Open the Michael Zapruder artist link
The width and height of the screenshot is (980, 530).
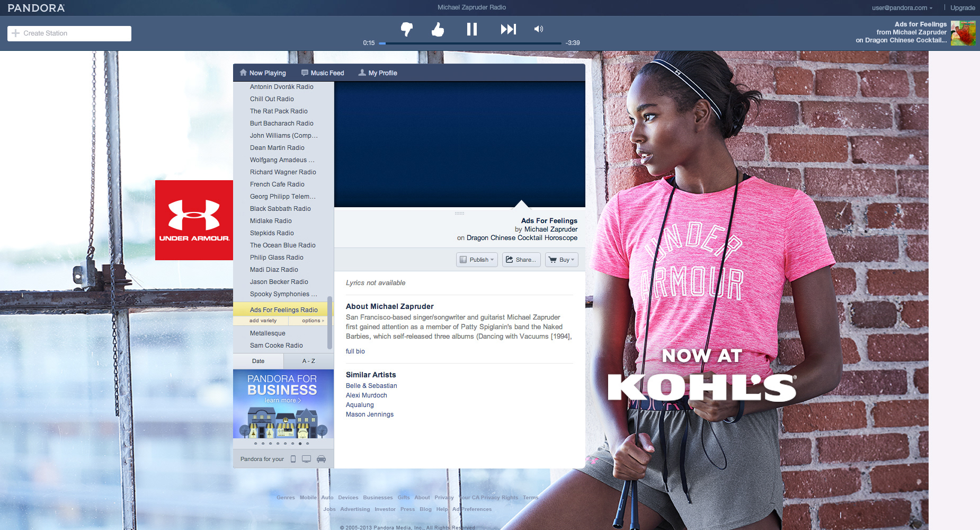[x=551, y=229]
